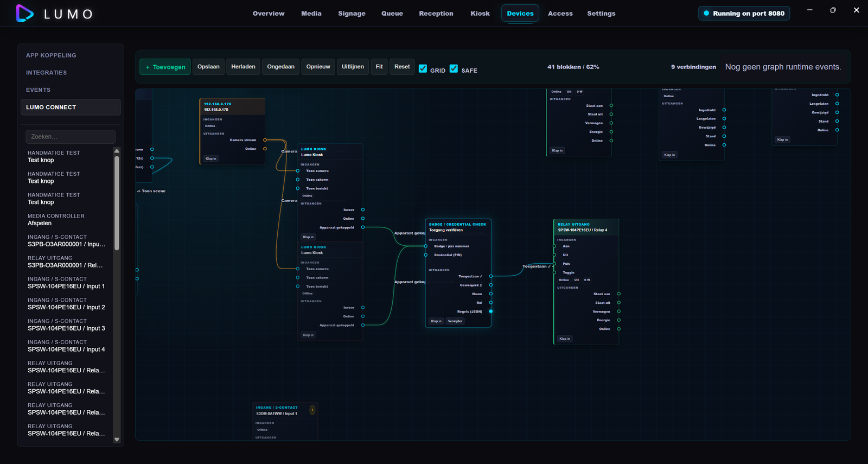This screenshot has height=464, width=868.
Task: Go to the Settings tab
Action: [601, 14]
